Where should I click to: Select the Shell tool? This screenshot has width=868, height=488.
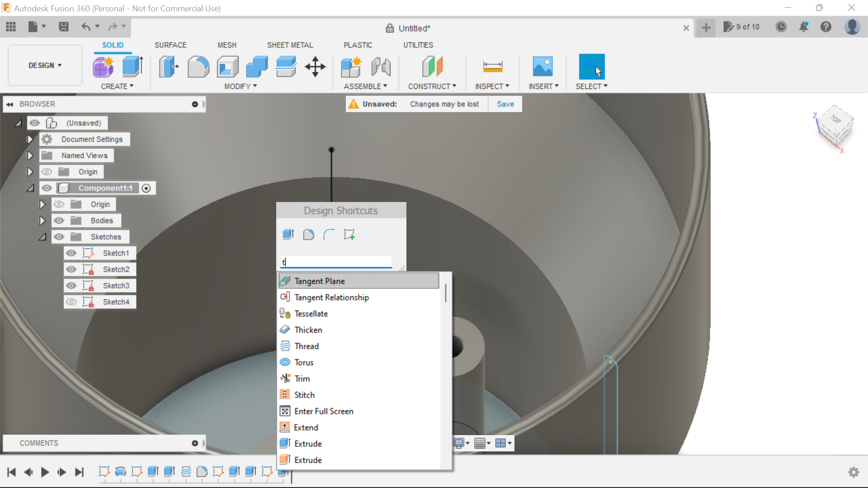pyautogui.click(x=228, y=67)
